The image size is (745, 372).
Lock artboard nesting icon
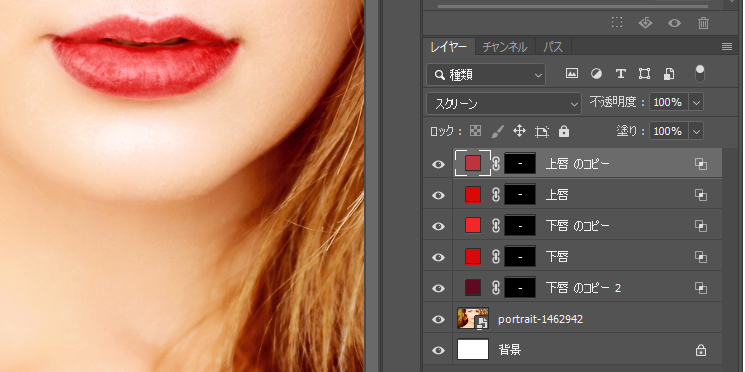pos(542,132)
